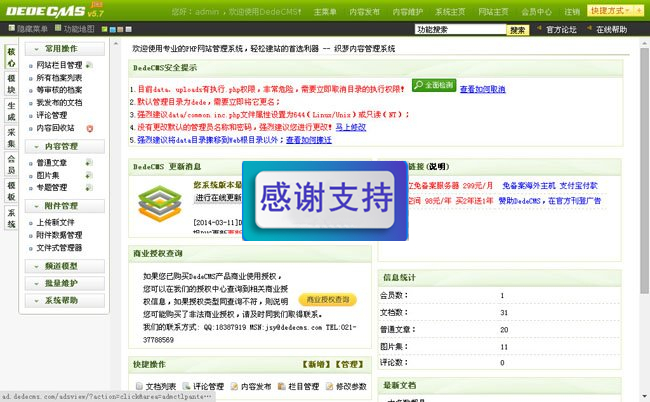Image resolution: width=650 pixels, height=402 pixels.
Task: Switch to the 采集 vertical tab
Action: 11,138
